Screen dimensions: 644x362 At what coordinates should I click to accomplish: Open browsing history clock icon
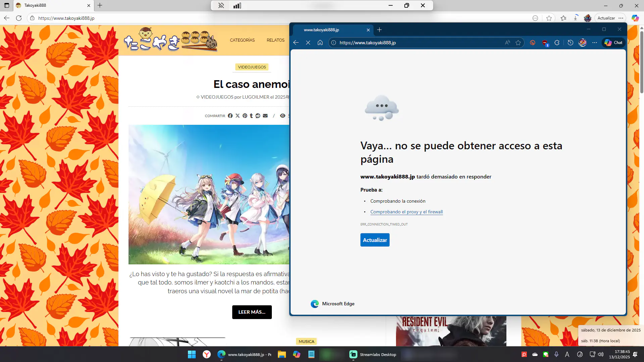570,43
